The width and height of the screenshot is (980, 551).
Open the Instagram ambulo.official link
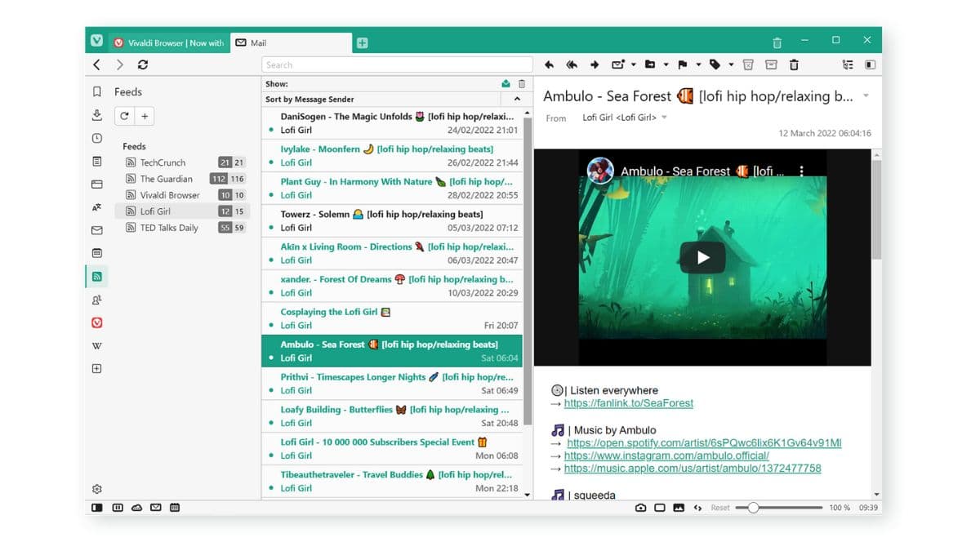click(x=666, y=455)
